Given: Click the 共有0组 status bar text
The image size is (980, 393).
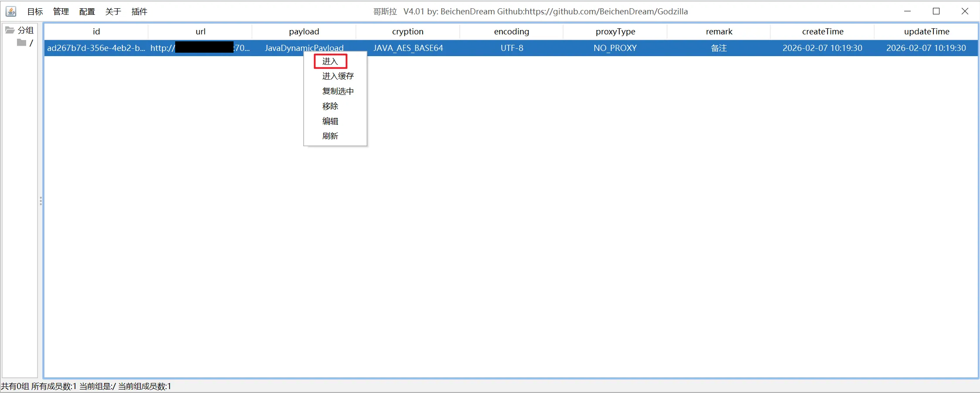Looking at the screenshot, I should click(x=15, y=386).
